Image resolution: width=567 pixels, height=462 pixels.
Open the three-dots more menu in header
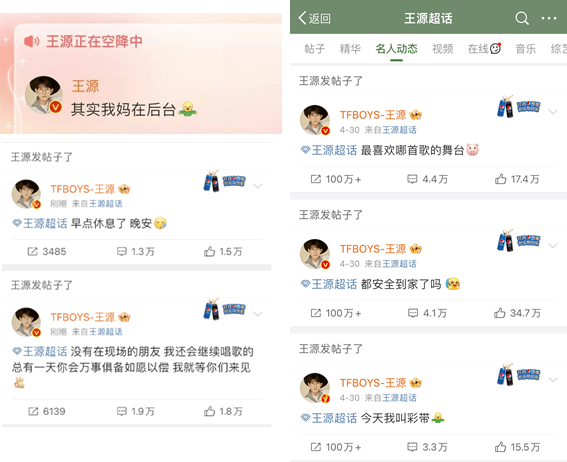[549, 18]
